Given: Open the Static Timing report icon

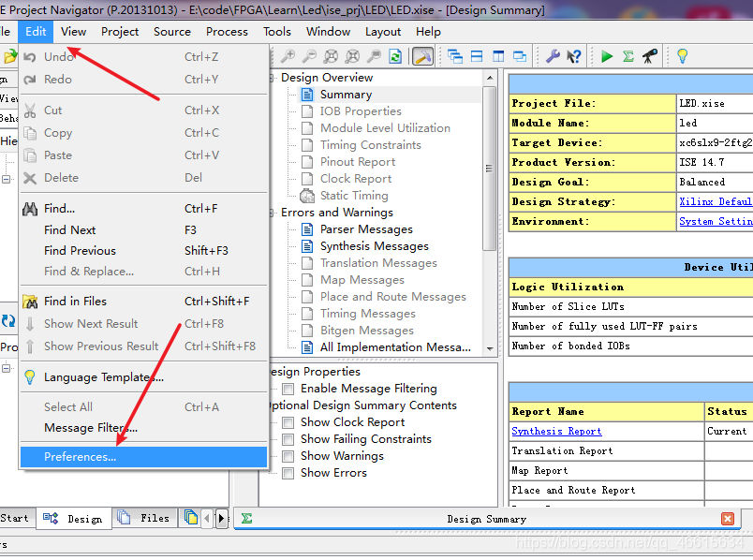Looking at the screenshot, I should [307, 196].
